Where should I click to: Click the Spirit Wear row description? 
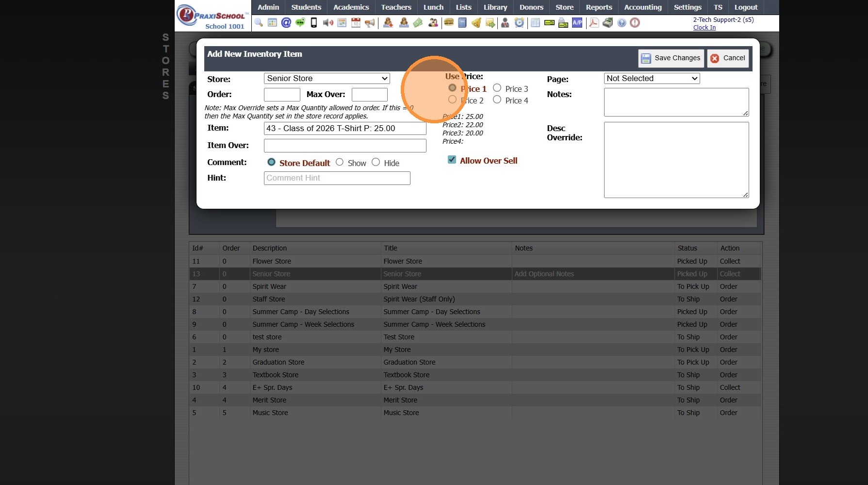[x=269, y=286]
